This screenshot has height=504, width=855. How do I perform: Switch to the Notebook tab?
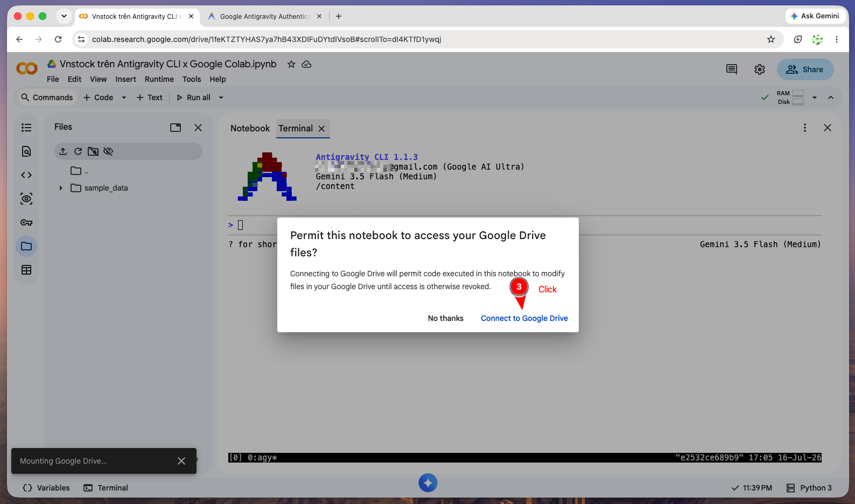point(250,129)
